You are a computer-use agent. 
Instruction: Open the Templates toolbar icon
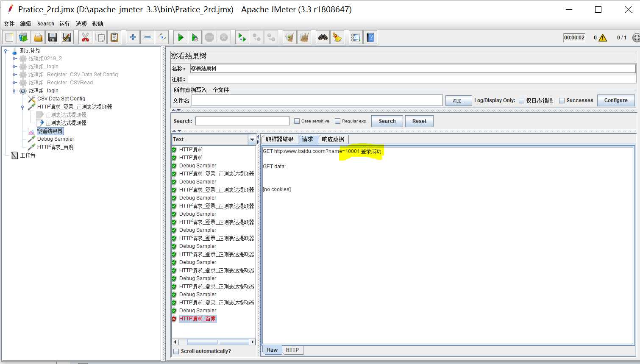click(x=24, y=37)
